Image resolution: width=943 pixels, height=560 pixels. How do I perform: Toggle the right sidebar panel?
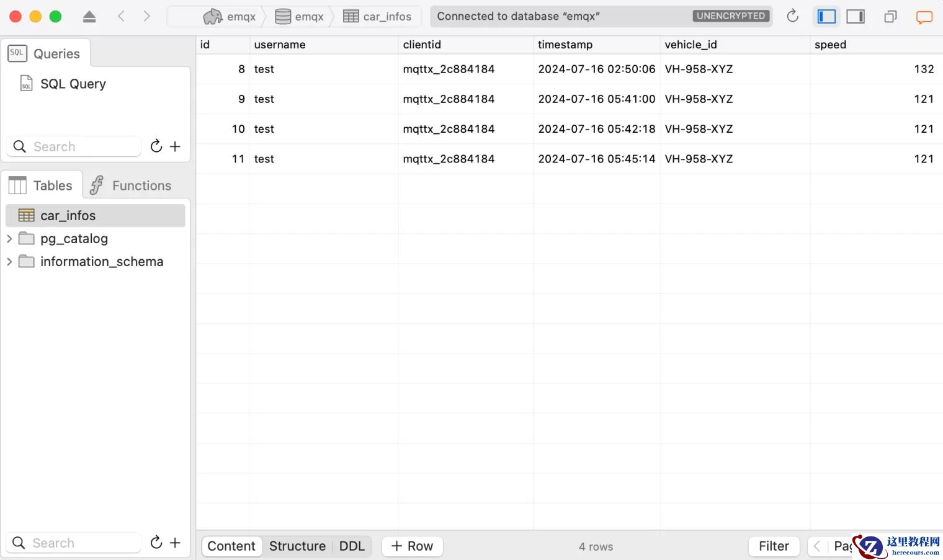[x=856, y=17]
